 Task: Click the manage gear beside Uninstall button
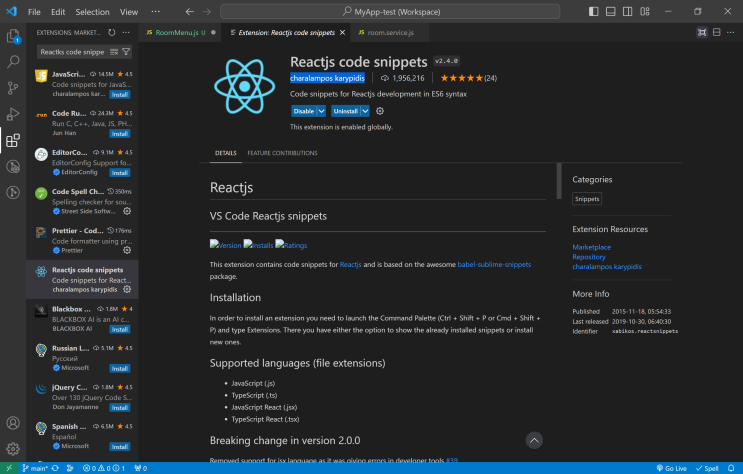tap(380, 111)
